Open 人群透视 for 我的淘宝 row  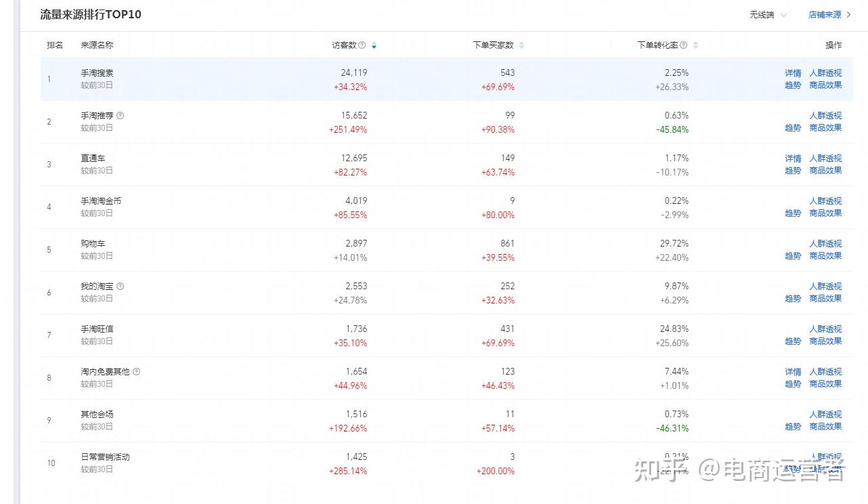pos(825,287)
